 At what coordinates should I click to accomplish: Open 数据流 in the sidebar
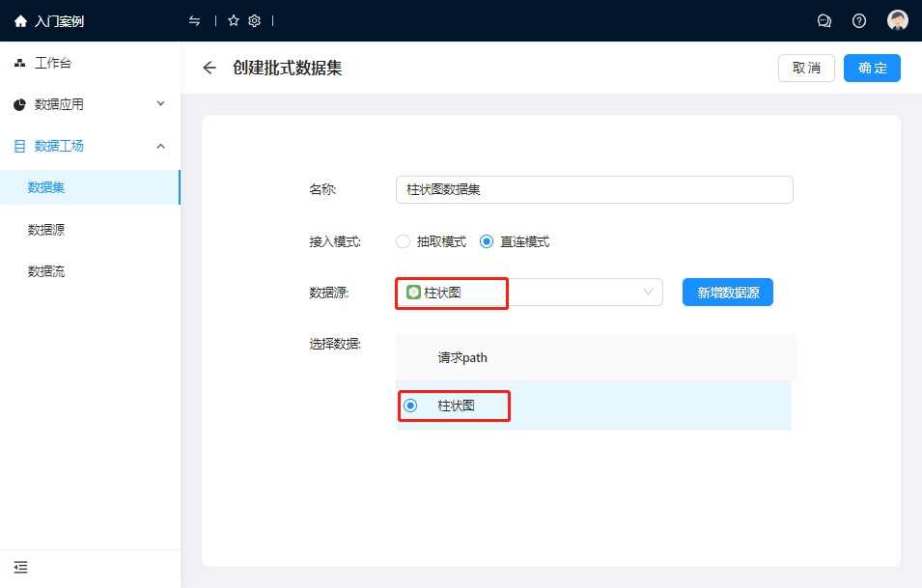point(46,271)
